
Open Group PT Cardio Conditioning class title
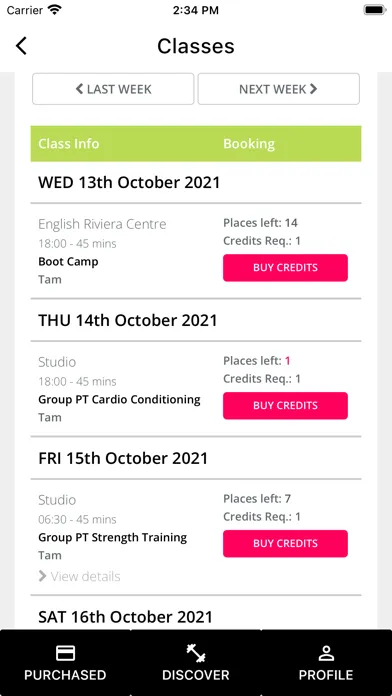(x=119, y=399)
